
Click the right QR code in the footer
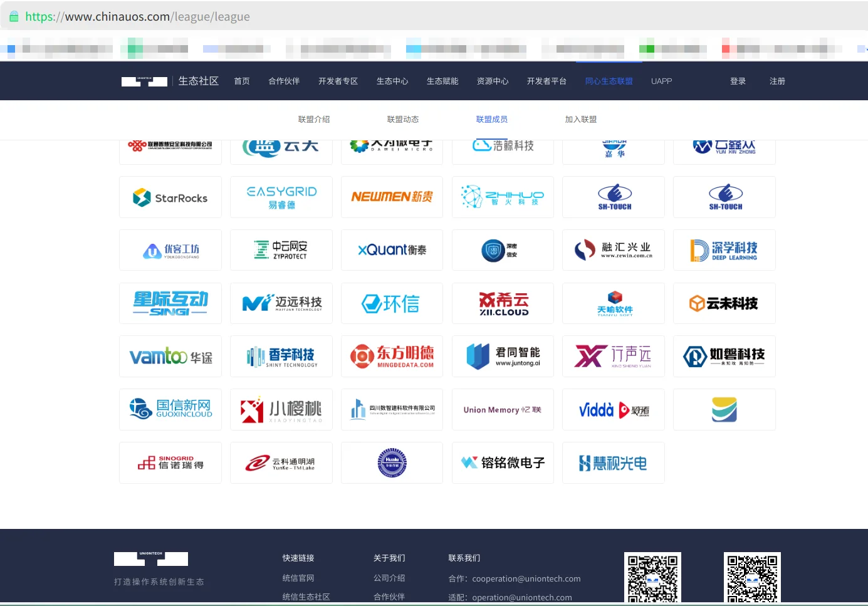(x=752, y=578)
